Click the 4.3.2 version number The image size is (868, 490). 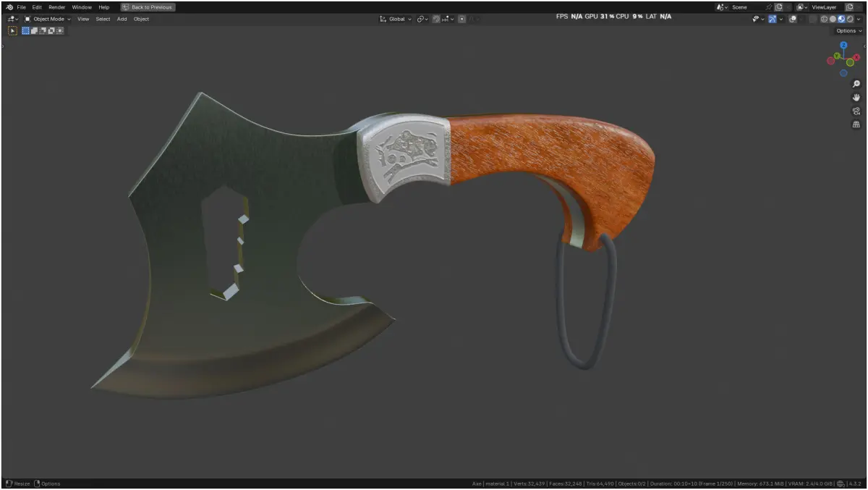[856, 483]
